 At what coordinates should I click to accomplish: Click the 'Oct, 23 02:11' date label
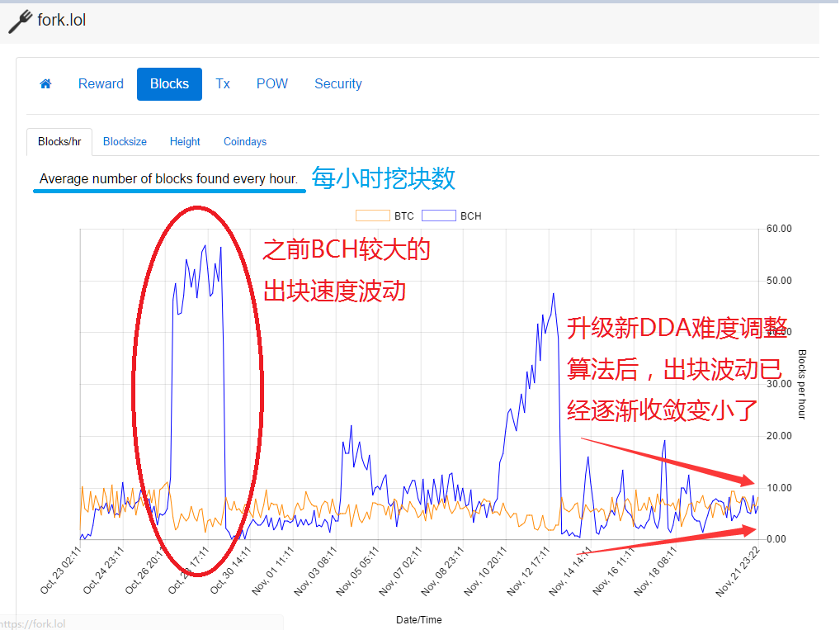tap(60, 571)
